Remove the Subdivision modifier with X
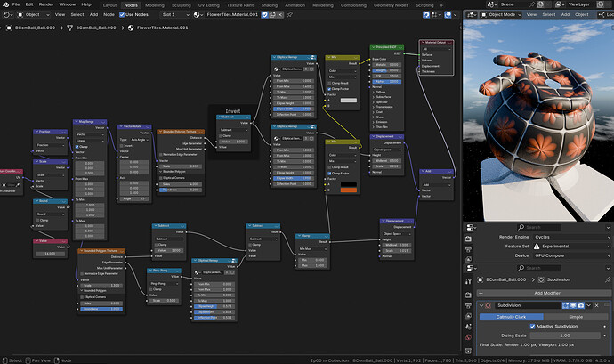This screenshot has height=364, width=614. 596,305
